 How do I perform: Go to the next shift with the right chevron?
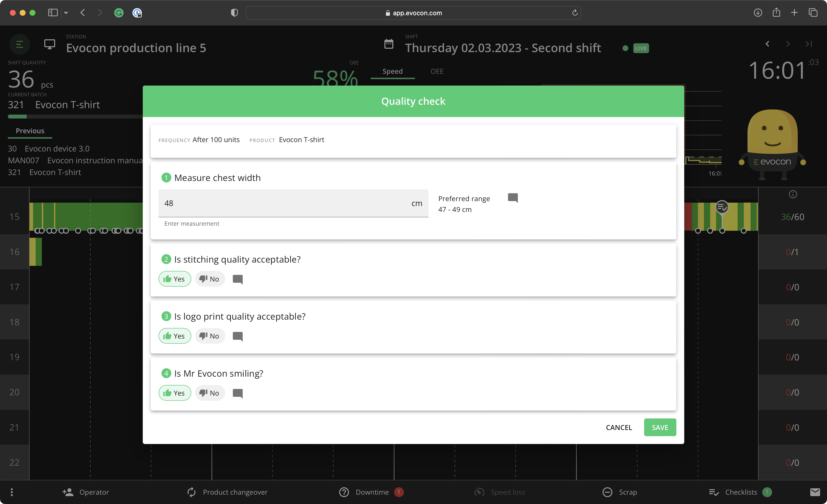788,44
